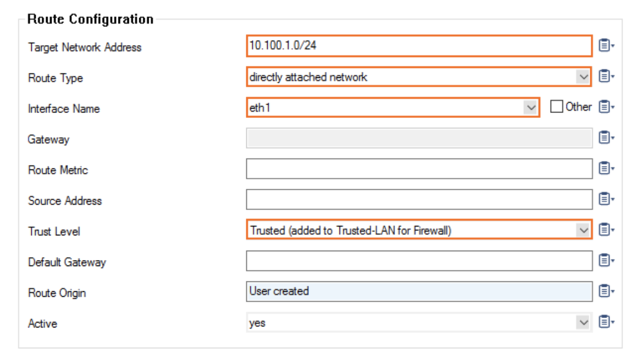644x362 pixels.
Task: Click clipboard icon beside Active setting
Action: tap(605, 322)
